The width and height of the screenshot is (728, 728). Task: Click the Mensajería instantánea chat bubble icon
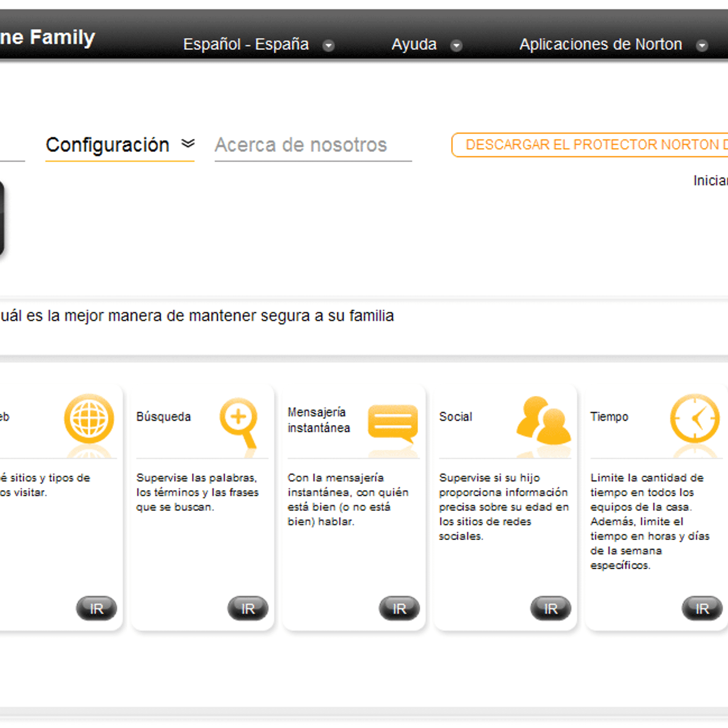click(393, 424)
